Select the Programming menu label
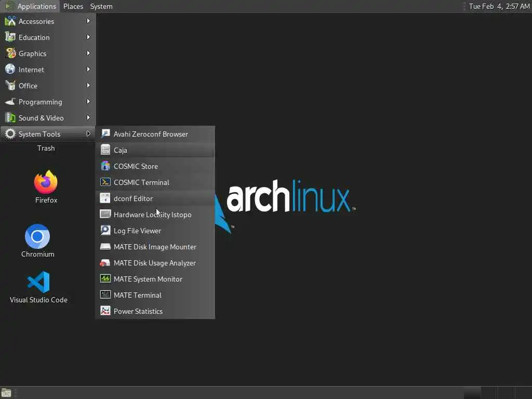Screen dimensions: 532x399 pos(41,102)
